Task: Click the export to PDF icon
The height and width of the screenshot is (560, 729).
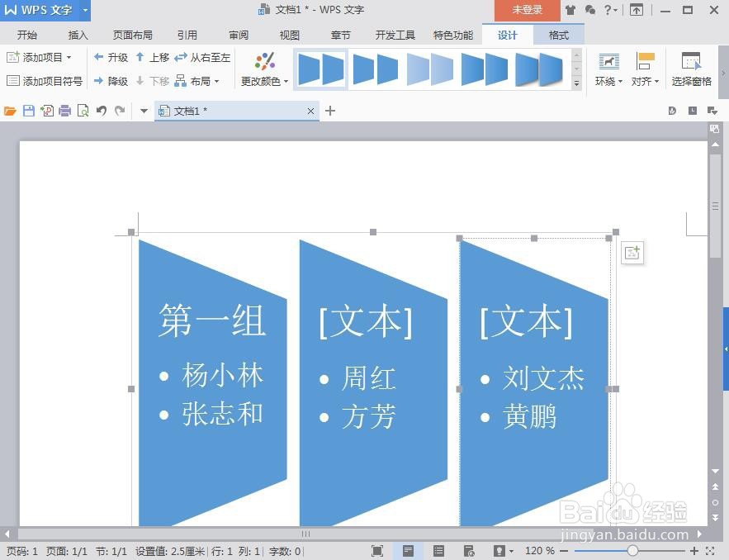Action: 47,111
